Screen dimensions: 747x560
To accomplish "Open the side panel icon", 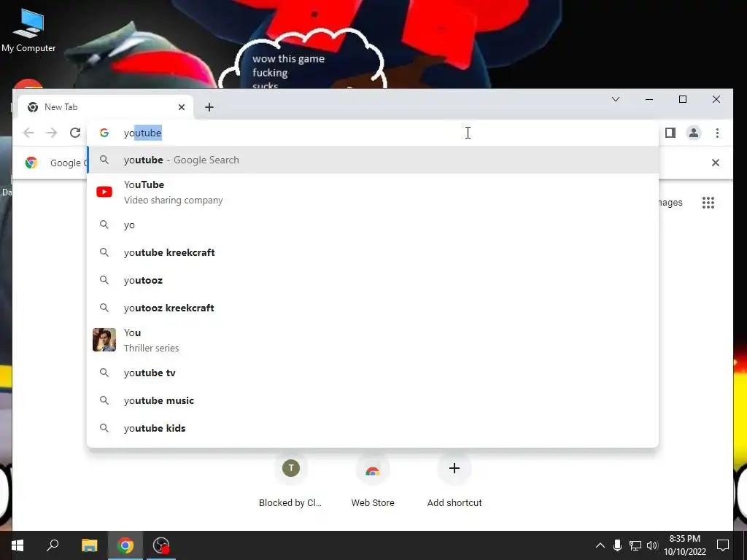I will pos(670,133).
